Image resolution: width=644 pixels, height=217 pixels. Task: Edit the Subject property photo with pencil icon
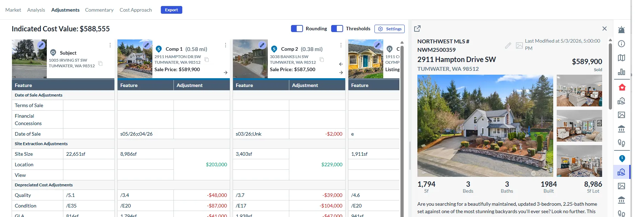pyautogui.click(x=41, y=45)
